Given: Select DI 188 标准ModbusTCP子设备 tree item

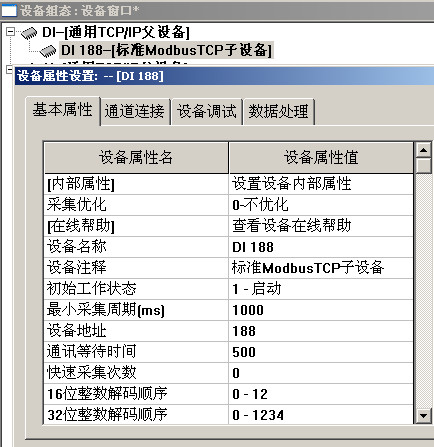Looking at the screenshot, I should [x=166, y=50].
